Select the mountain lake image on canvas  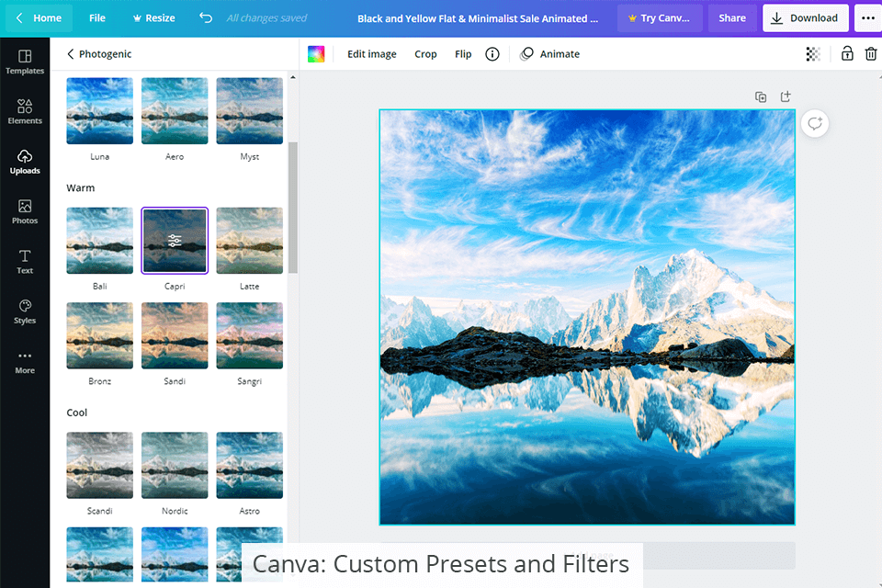[x=587, y=317]
